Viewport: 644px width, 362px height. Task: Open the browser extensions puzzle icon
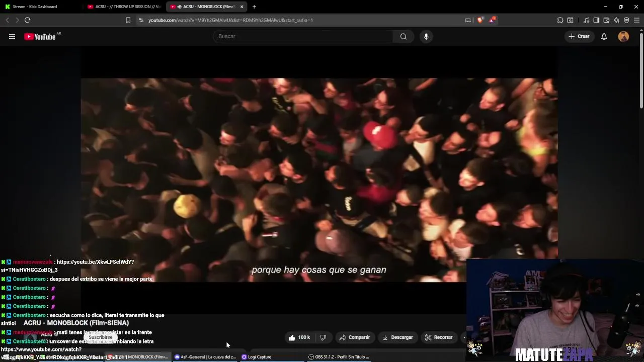tap(560, 20)
